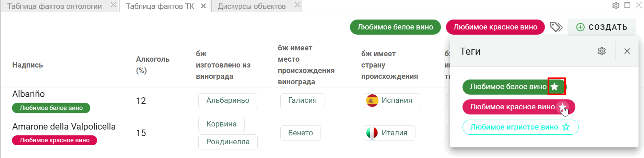Open the Альбариньо grape chip
Screen dimensions: 644x158
point(228,100)
